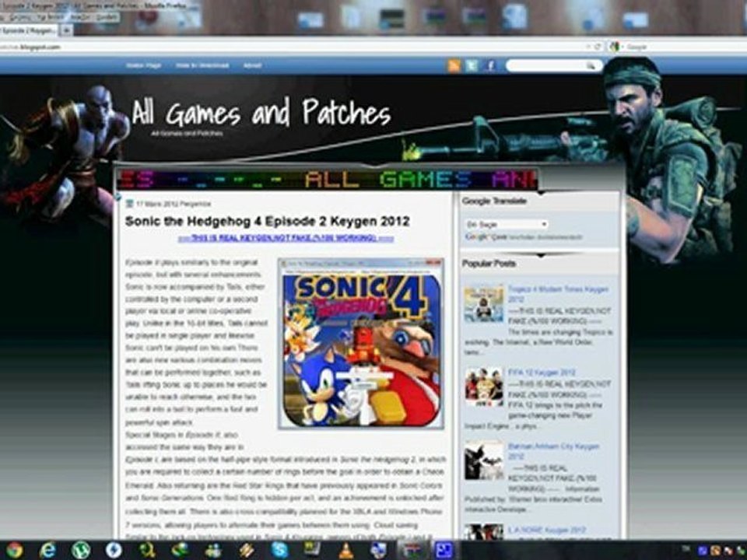747x560 pixels.
Task: Open the green Q taskbar icon
Action: [x=147, y=550]
